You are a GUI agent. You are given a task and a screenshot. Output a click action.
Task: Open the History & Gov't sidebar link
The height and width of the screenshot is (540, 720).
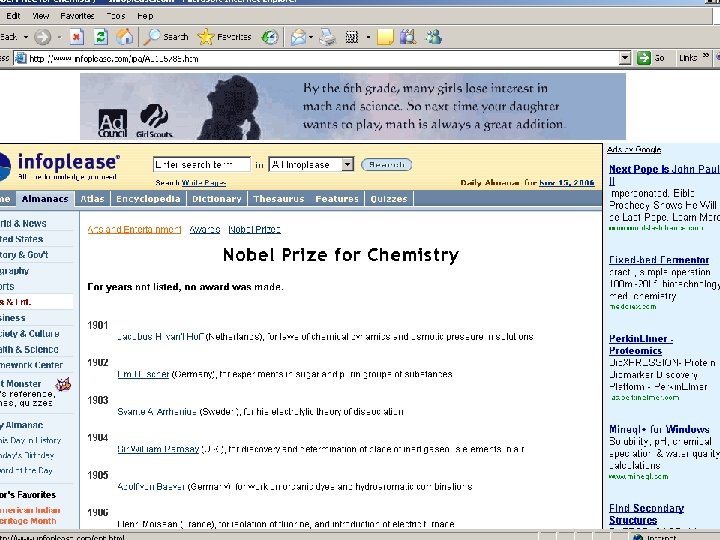pyautogui.click(x=24, y=255)
